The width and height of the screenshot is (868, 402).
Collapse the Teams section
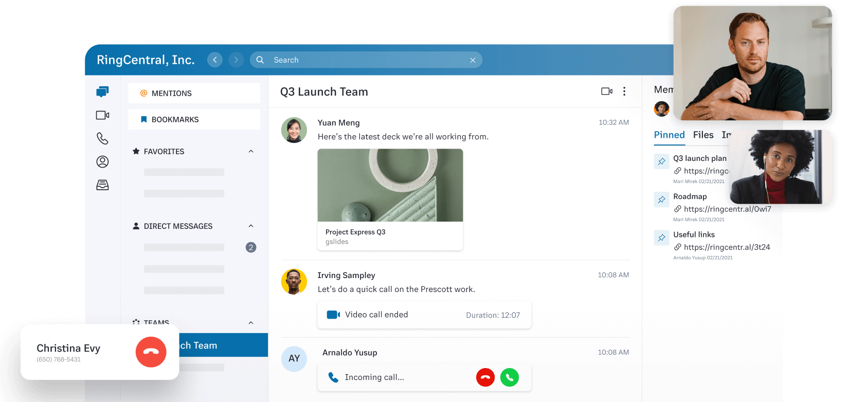coord(251,323)
